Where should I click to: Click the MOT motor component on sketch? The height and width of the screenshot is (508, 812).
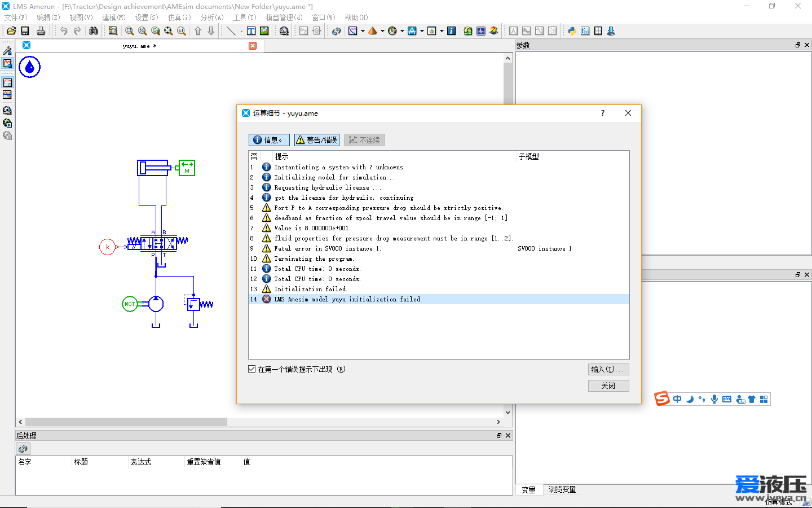click(130, 304)
